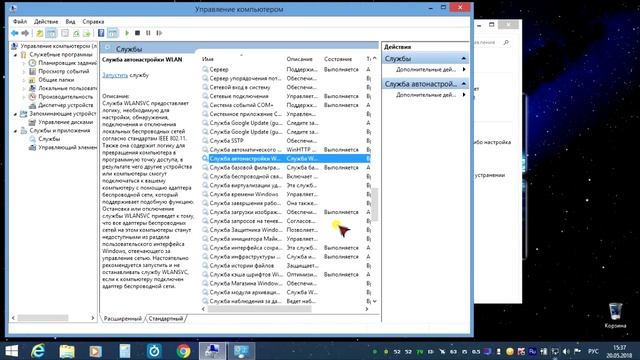Select Управление дисками in the tree
The image size is (640, 360).
point(65,122)
